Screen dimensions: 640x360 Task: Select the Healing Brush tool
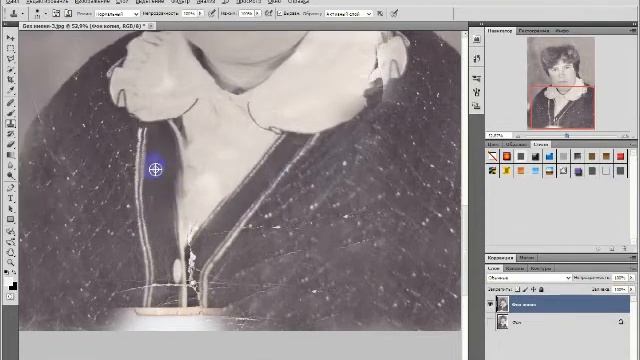pyautogui.click(x=11, y=102)
